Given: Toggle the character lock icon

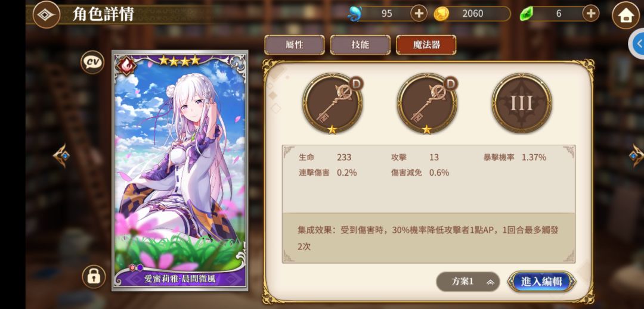Looking at the screenshot, I should click(94, 277).
